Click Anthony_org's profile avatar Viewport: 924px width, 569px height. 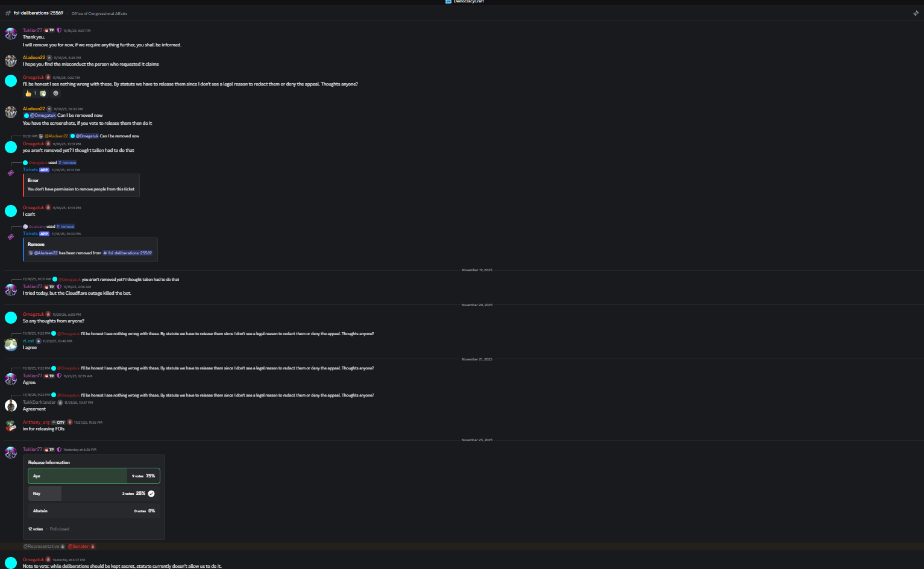coord(11,426)
